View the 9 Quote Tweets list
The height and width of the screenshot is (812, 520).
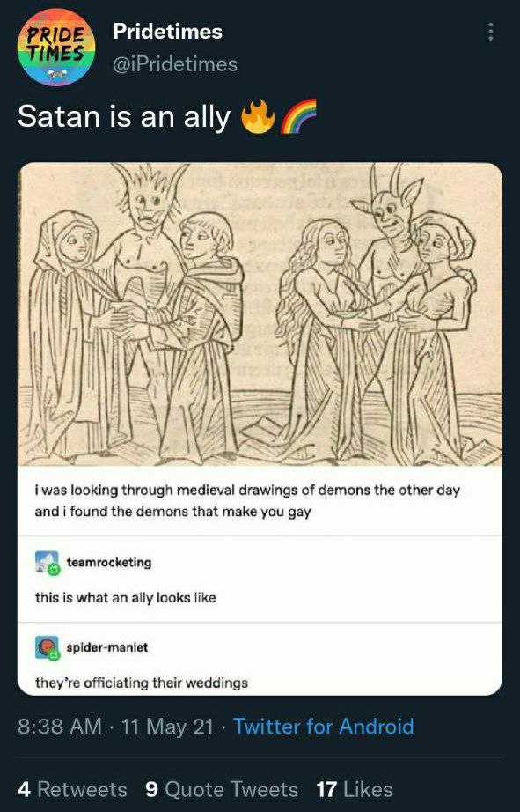[x=222, y=789]
